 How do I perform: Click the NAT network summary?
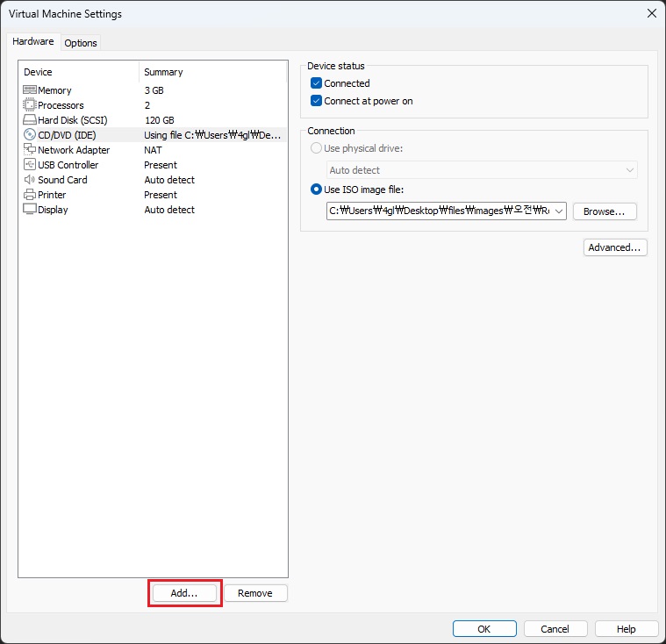[153, 150]
